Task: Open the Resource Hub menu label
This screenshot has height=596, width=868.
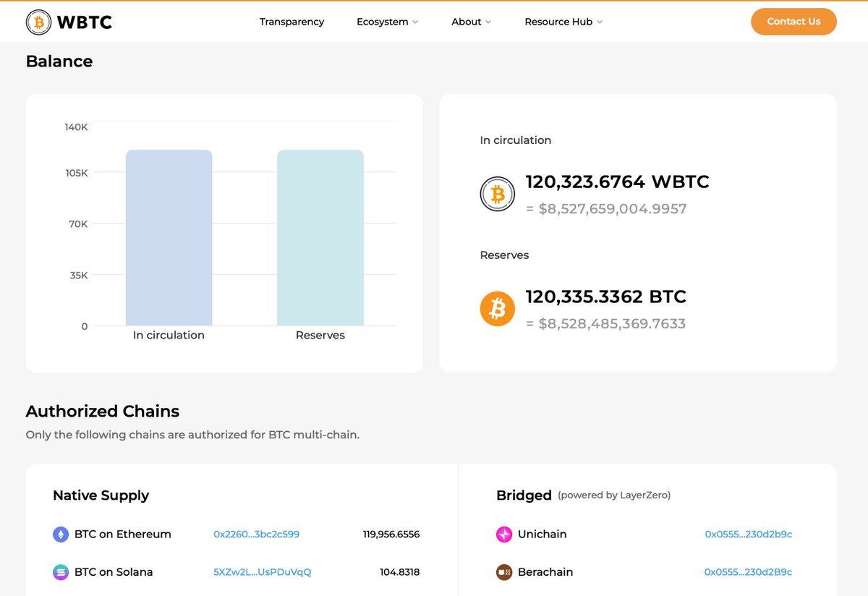Action: click(x=558, y=22)
